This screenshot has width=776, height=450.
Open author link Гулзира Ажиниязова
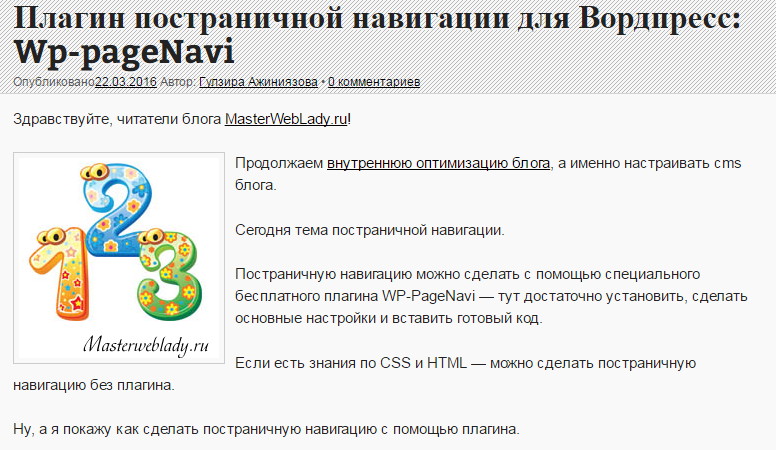258,82
